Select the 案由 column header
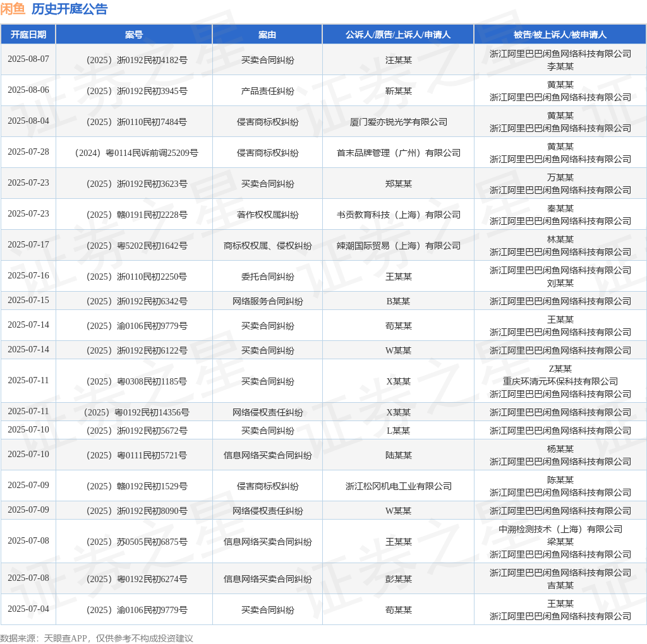The width and height of the screenshot is (647, 644). [x=267, y=35]
